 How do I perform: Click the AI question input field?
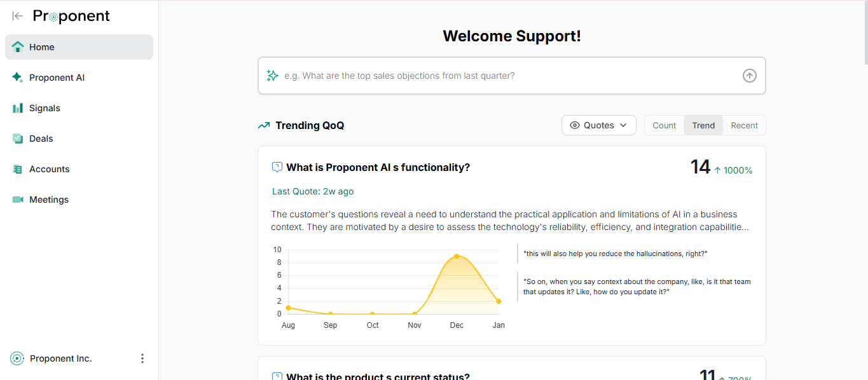[511, 76]
